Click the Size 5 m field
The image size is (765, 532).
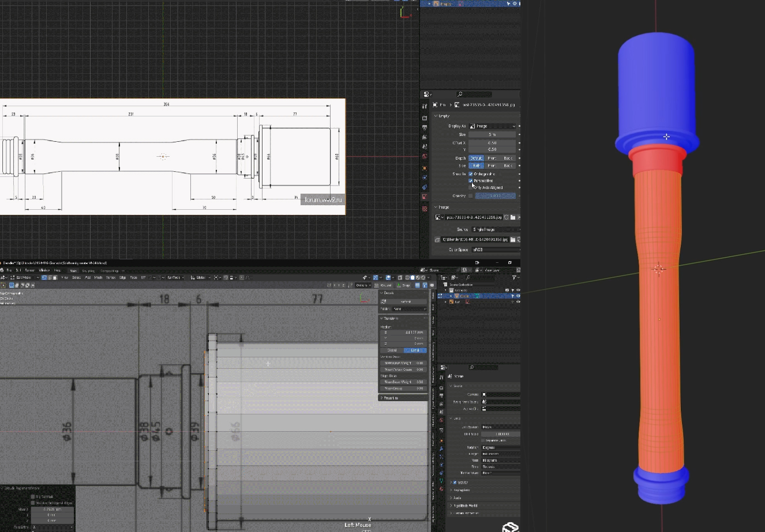(x=492, y=134)
